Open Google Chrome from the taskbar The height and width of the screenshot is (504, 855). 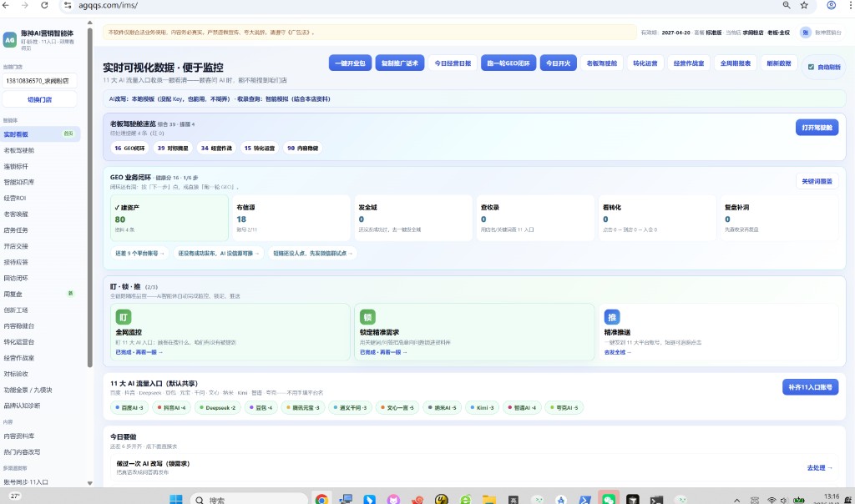[x=321, y=499]
